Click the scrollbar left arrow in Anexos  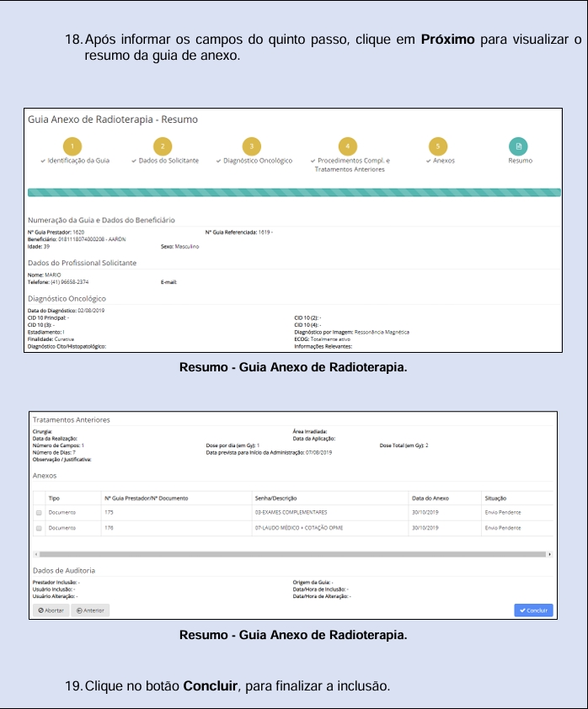[35, 554]
